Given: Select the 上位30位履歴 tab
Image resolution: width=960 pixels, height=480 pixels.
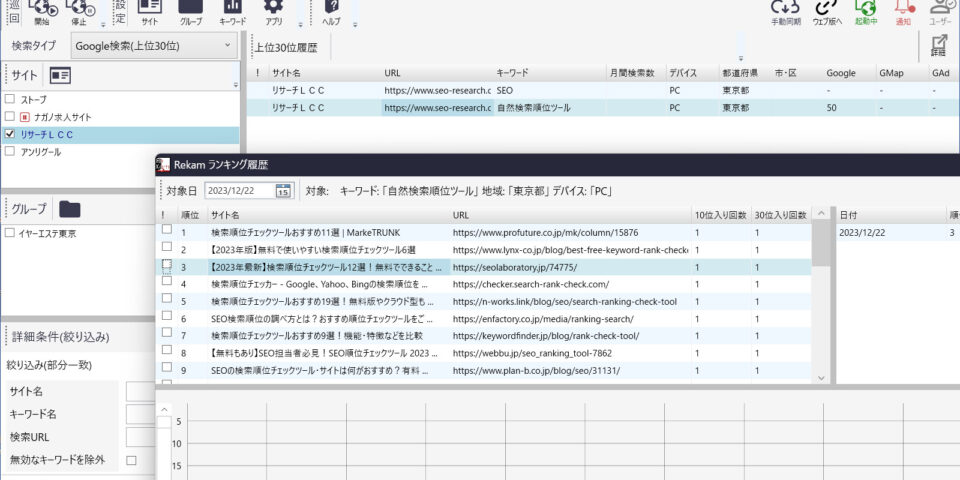Looking at the screenshot, I should [287, 46].
